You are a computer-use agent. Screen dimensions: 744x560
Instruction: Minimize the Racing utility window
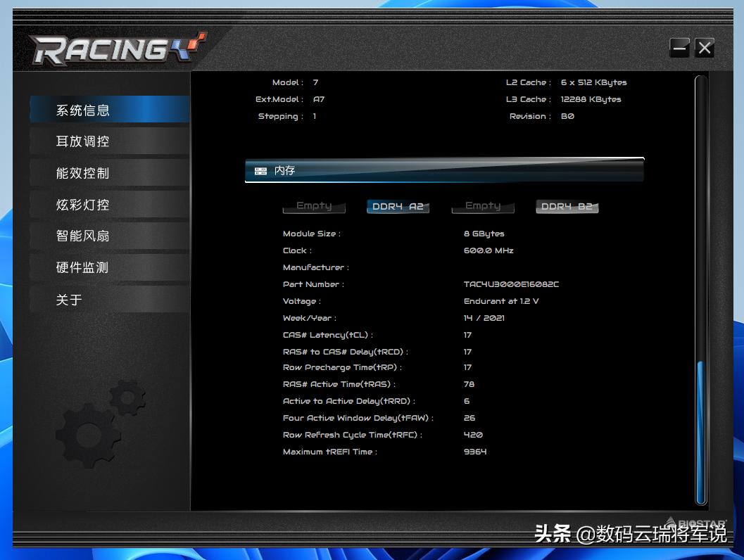pyautogui.click(x=679, y=48)
